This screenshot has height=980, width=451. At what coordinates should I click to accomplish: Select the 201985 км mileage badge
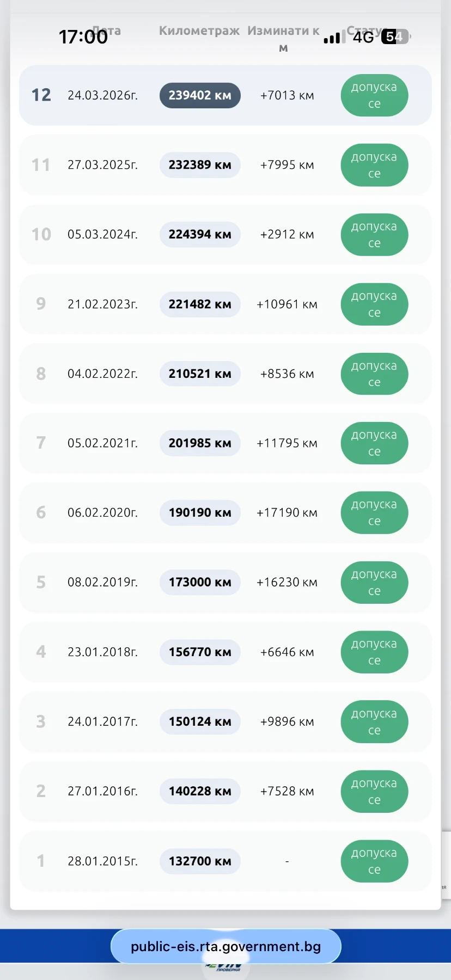200,443
